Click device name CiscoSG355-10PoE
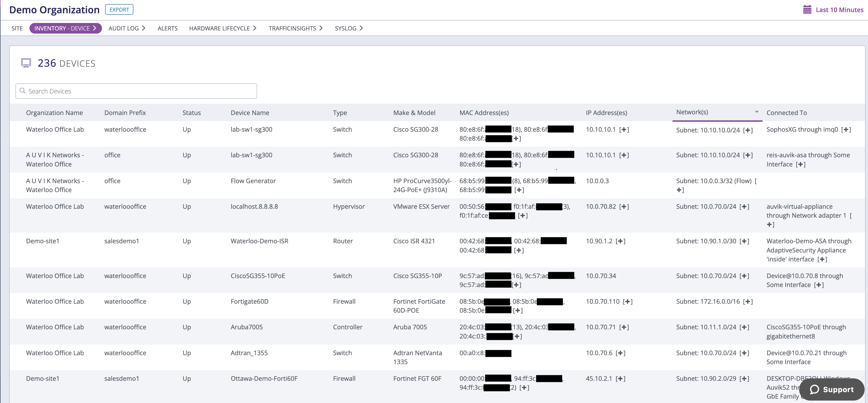868x403 pixels. (x=258, y=276)
